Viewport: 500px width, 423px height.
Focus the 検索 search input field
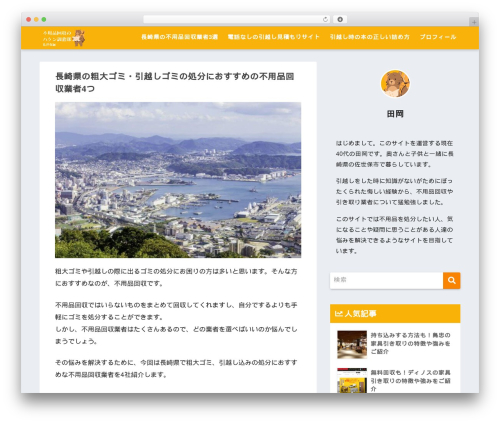(386, 280)
